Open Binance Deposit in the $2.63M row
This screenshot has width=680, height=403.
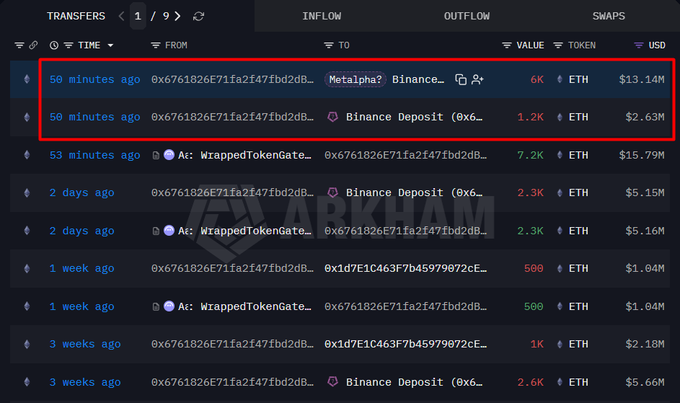414,117
